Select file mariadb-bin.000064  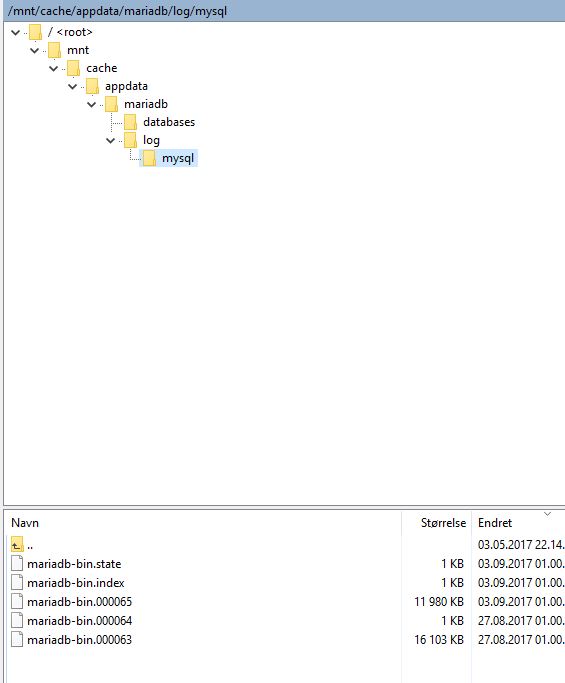pos(79,621)
